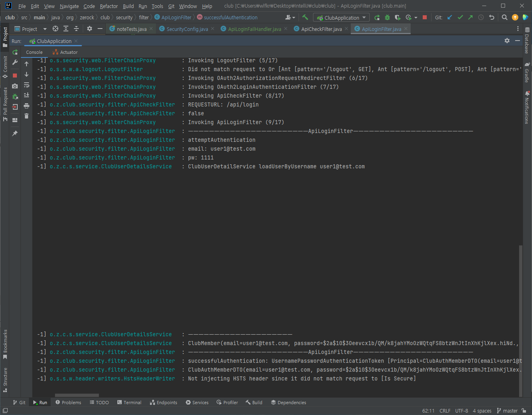532x415 pixels.
Task: Open Project panel gear options
Action: (90, 29)
